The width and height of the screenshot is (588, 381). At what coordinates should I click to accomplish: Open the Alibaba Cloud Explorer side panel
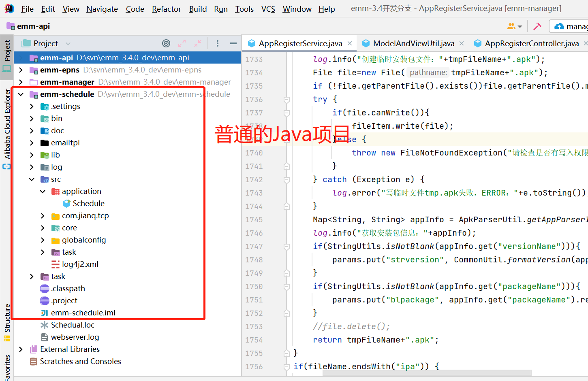coord(7,124)
